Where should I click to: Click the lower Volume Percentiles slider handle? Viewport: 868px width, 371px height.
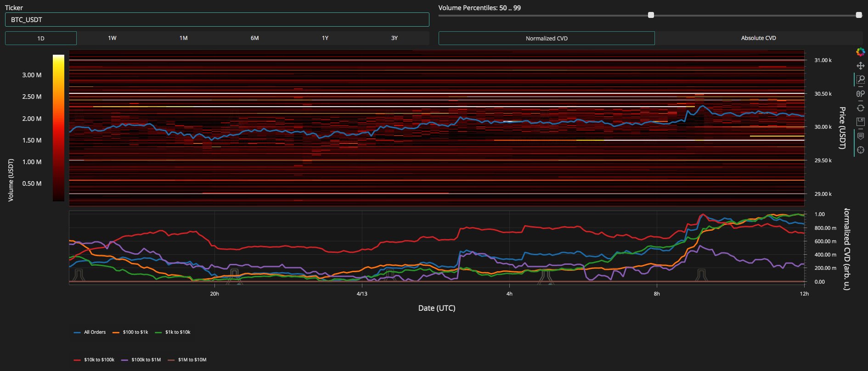pyautogui.click(x=651, y=15)
